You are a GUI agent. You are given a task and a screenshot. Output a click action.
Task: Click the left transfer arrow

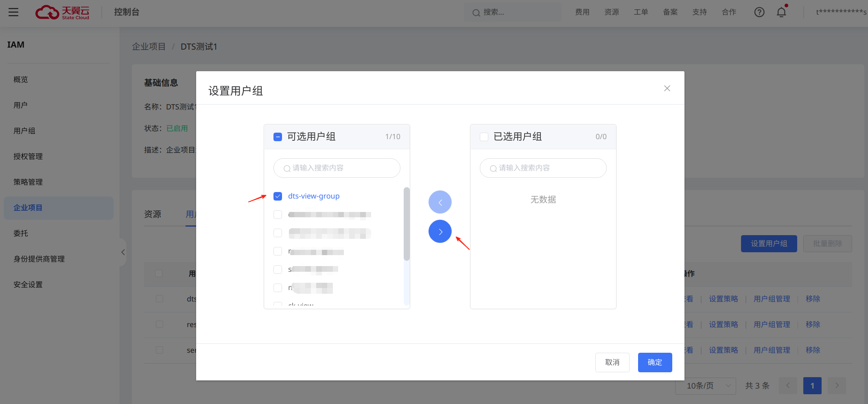coord(440,202)
